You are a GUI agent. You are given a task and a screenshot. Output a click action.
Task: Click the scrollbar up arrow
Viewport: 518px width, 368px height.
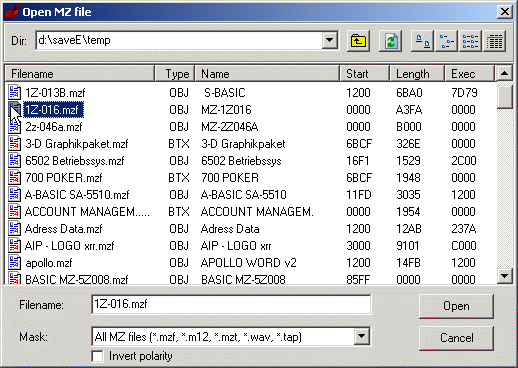[x=504, y=73]
